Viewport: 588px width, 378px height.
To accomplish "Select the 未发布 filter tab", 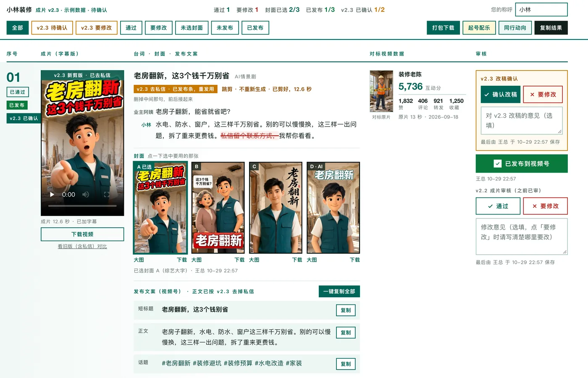I will pyautogui.click(x=225, y=28).
